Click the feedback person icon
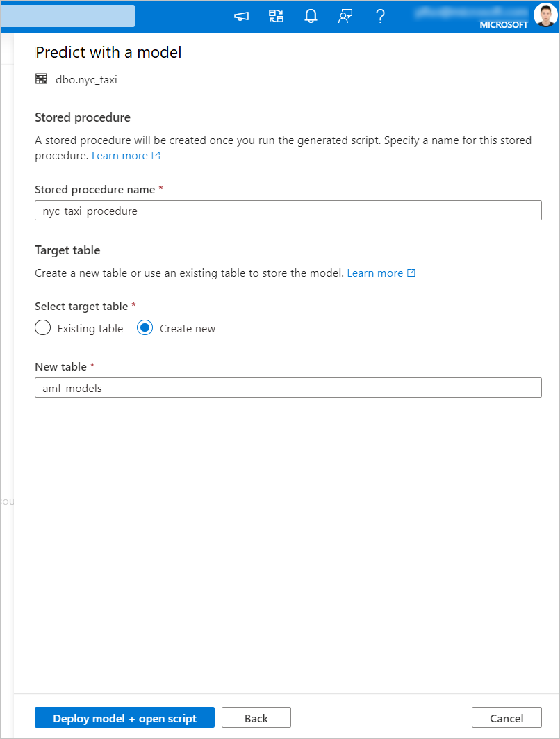560x739 pixels. (345, 17)
